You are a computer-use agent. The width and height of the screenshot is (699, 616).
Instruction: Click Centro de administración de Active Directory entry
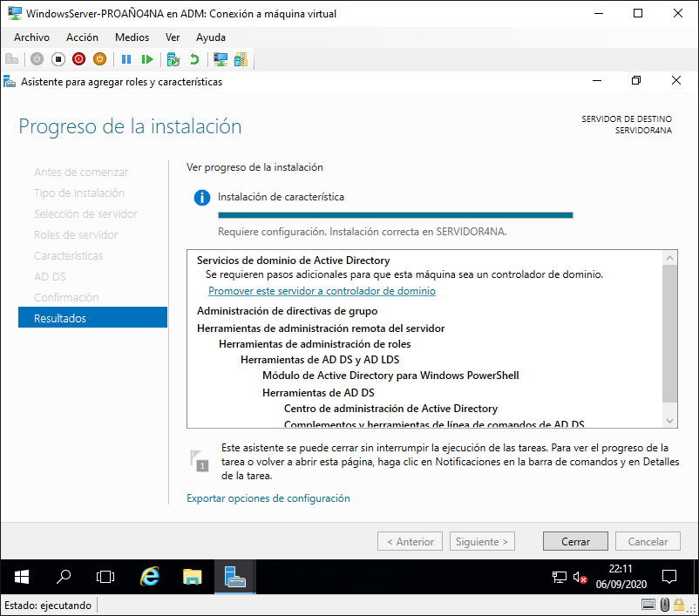390,409
